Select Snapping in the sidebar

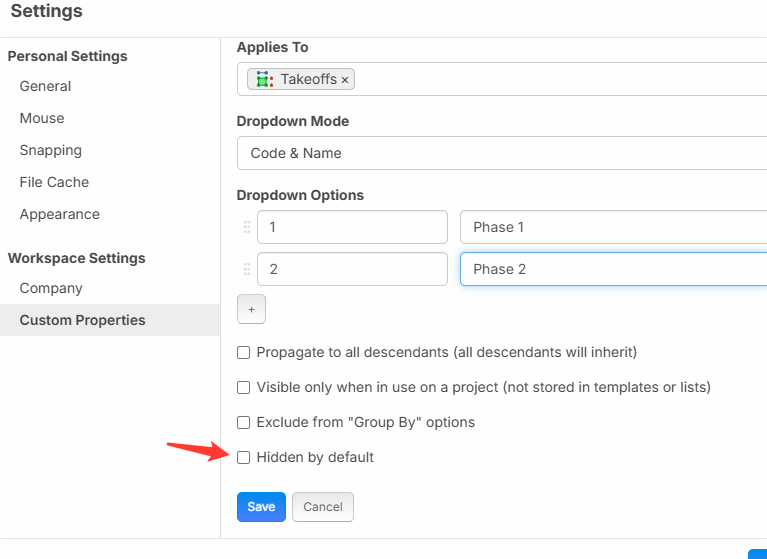pos(50,150)
